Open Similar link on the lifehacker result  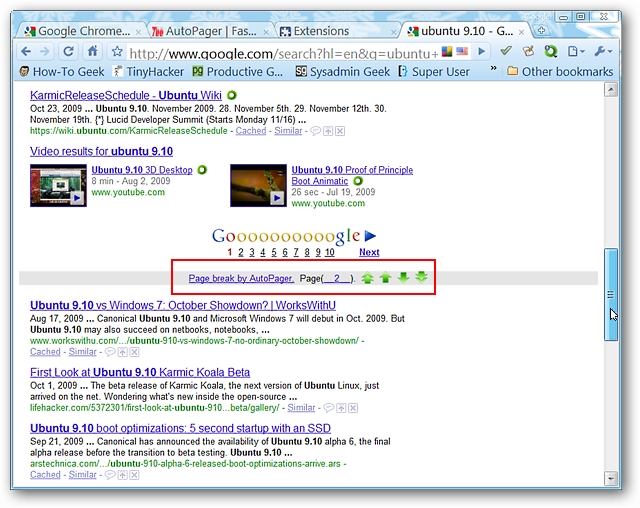pos(301,408)
